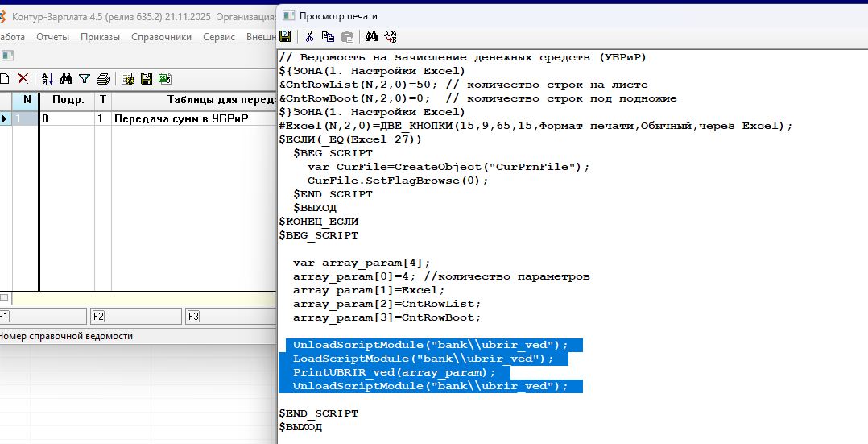Open the Сервис menu

click(x=219, y=37)
